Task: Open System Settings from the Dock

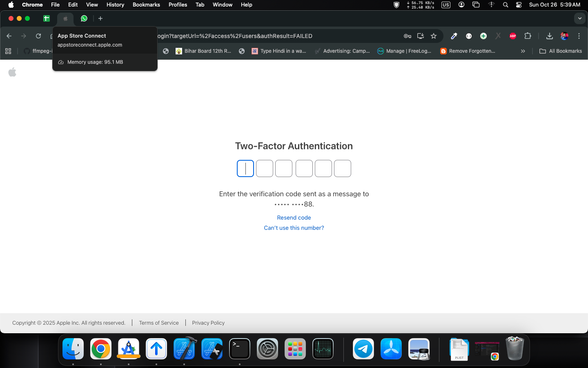Action: coord(267,349)
